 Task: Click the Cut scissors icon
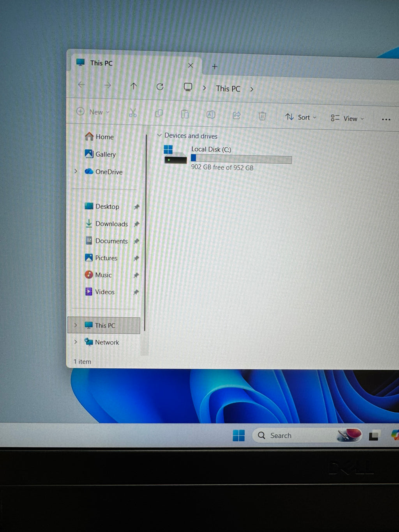[x=133, y=113]
